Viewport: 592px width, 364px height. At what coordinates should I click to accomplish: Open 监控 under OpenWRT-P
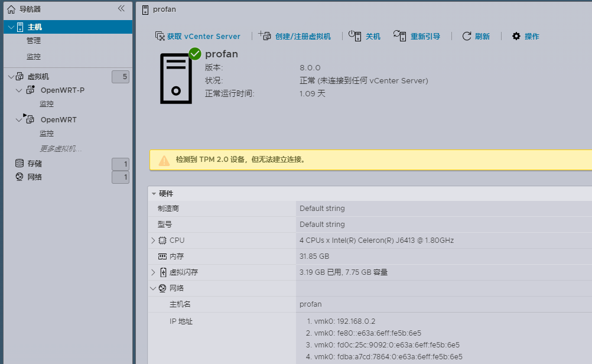(x=47, y=103)
